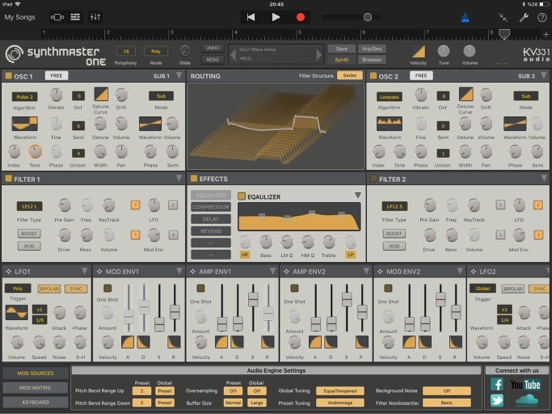Click the SUB 1 Waveform icon

coord(150,124)
